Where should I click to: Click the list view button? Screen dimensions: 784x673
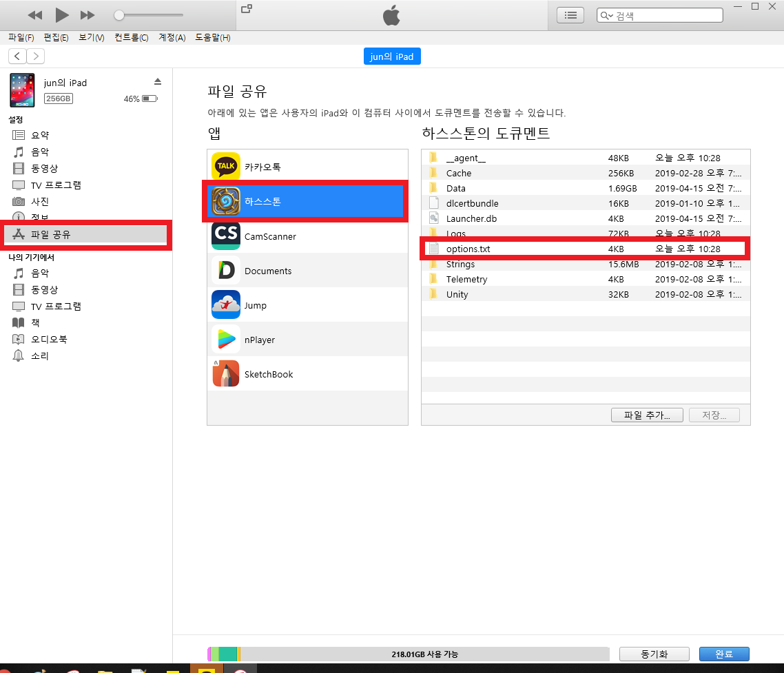click(x=570, y=16)
